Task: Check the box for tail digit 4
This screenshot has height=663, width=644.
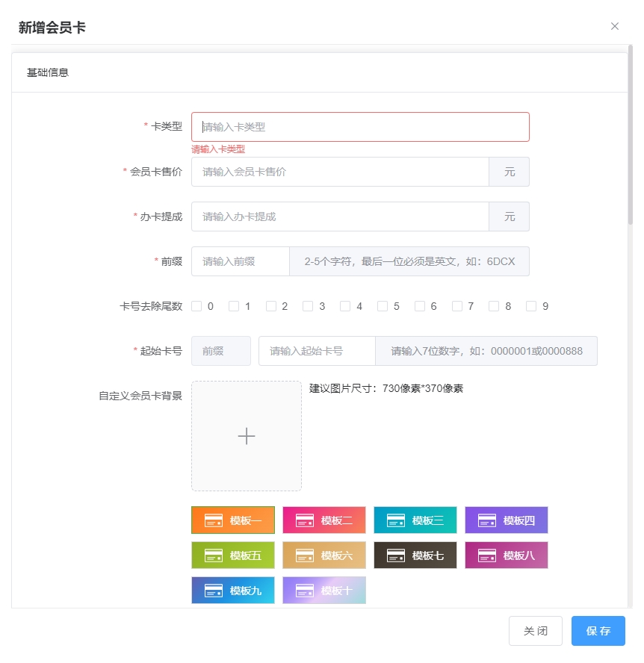Action: pos(345,306)
